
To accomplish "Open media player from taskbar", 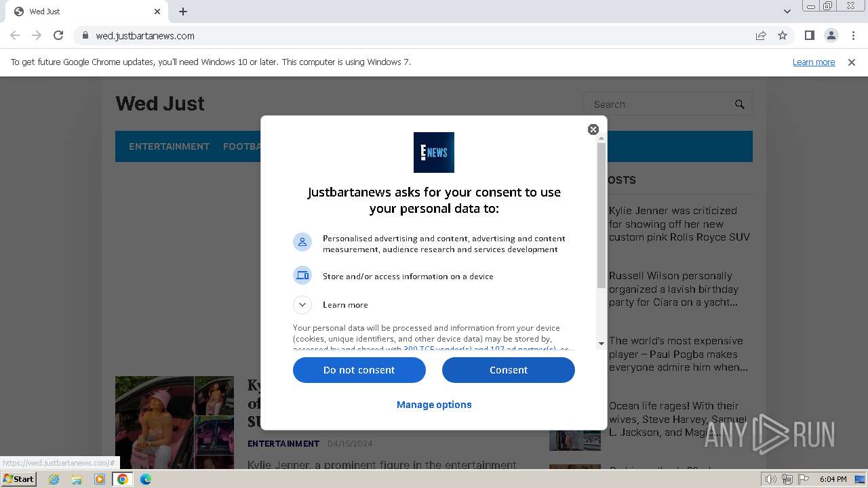I will coord(100,479).
